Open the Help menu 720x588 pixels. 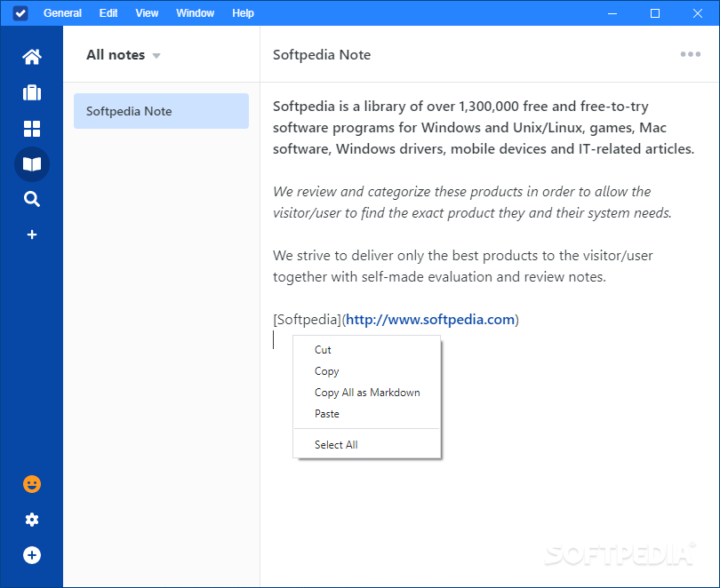(x=243, y=12)
